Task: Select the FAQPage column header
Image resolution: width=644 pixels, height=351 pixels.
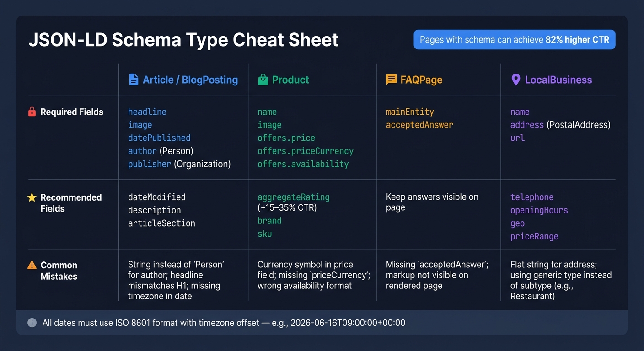Action: point(414,80)
